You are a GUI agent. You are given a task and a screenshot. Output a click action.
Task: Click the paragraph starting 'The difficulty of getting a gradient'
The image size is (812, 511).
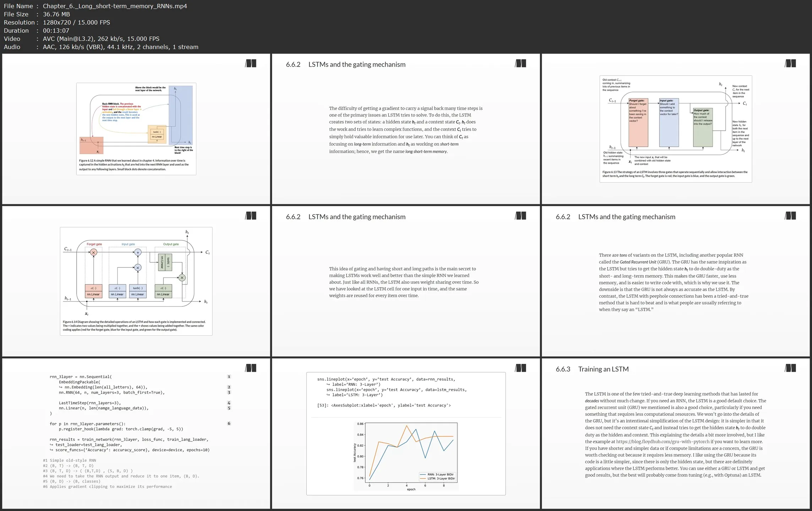point(406,130)
